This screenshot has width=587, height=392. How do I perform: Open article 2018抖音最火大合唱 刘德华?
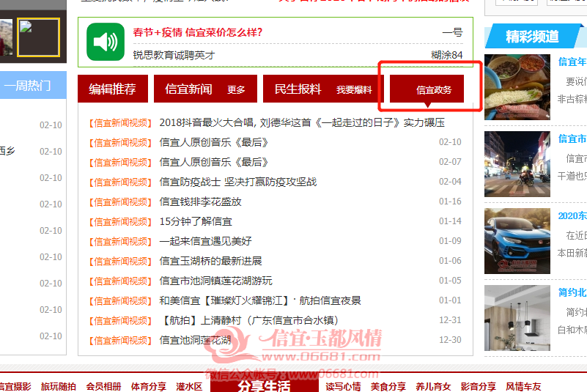coord(302,123)
